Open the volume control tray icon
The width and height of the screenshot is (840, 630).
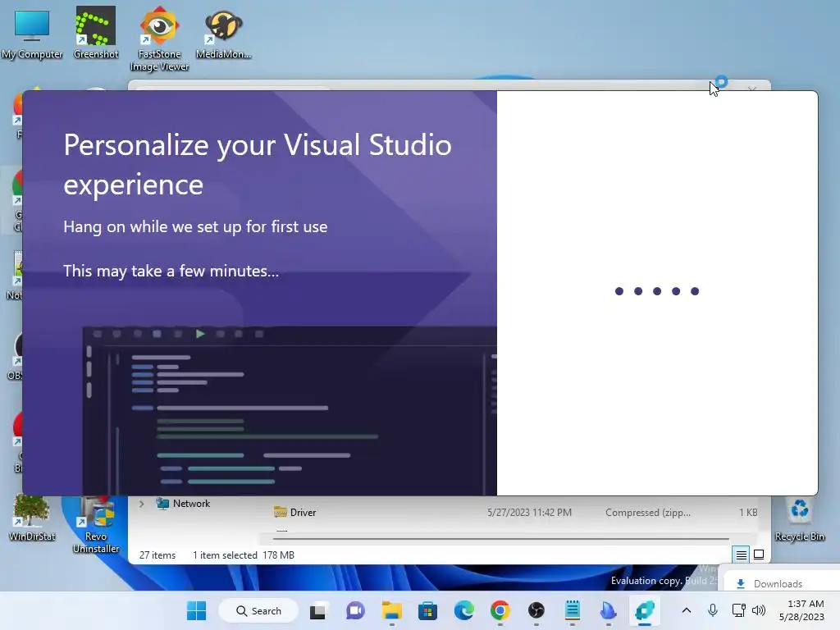(x=759, y=610)
